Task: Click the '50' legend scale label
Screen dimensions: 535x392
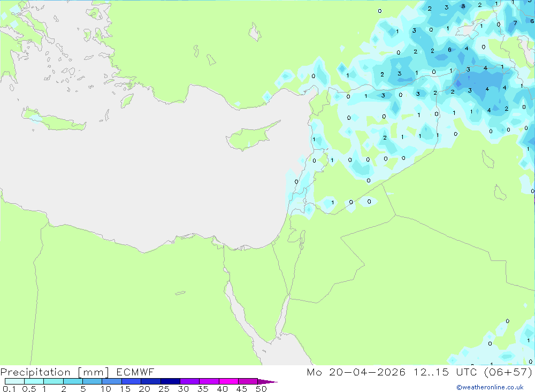Action: (261, 389)
